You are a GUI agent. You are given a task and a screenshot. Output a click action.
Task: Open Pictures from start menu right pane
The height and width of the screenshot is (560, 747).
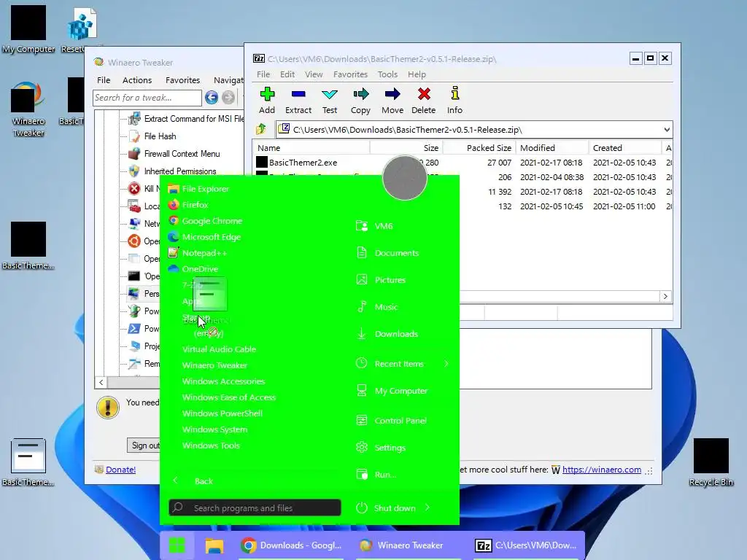(x=381, y=280)
